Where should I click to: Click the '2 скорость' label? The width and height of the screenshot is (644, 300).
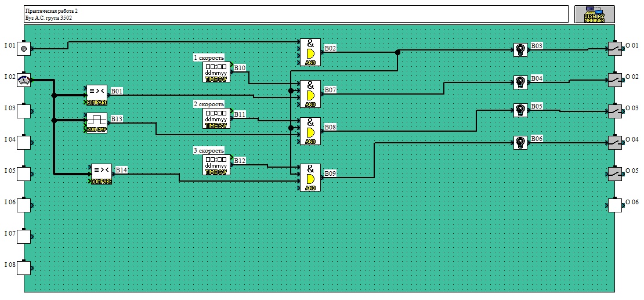[209, 104]
